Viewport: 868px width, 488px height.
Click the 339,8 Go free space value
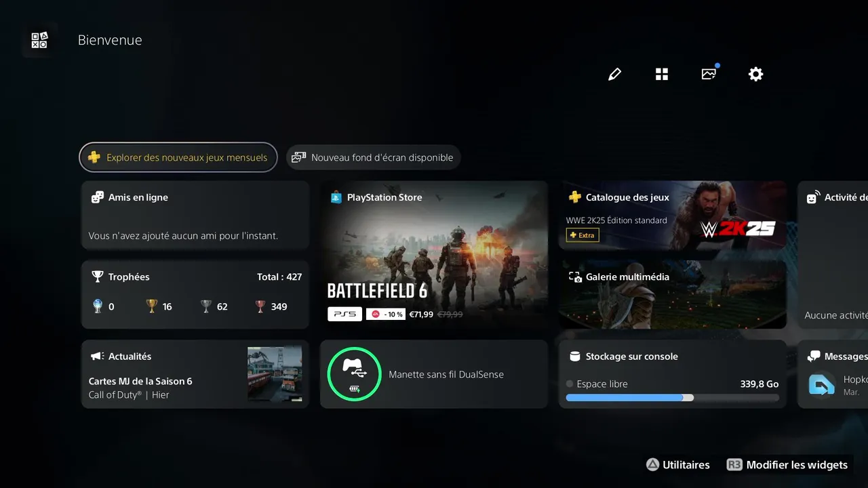click(759, 384)
